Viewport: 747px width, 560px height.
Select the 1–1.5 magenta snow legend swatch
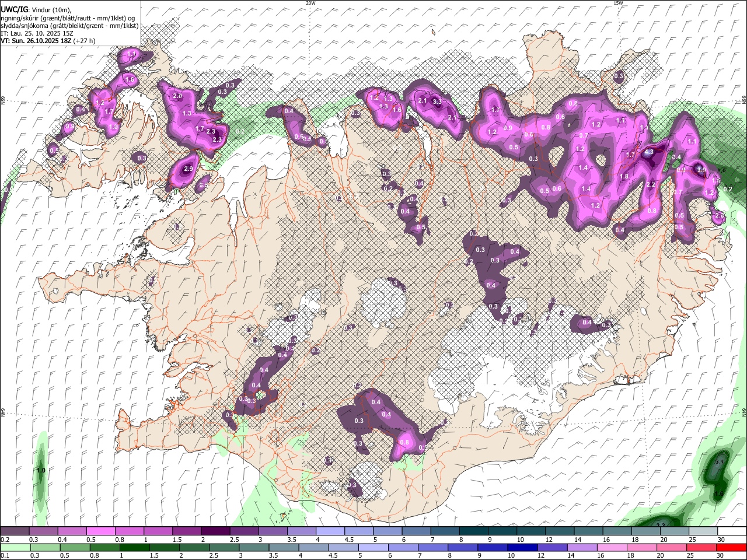158,531
